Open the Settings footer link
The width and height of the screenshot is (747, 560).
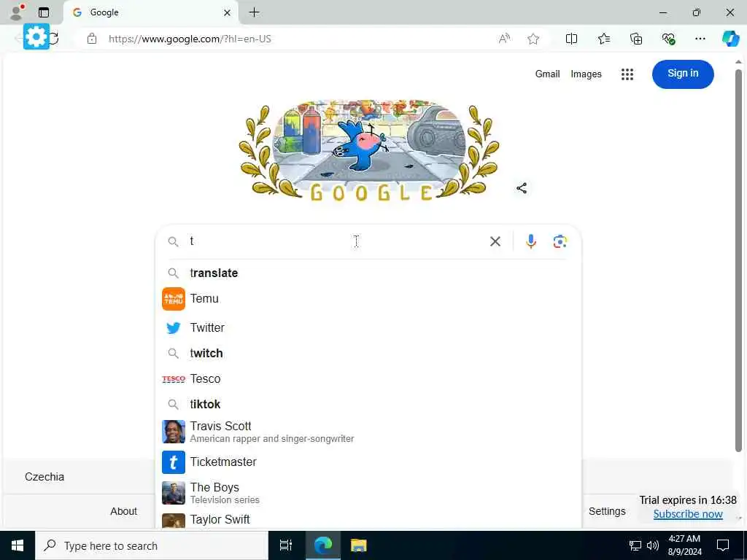[x=607, y=511]
